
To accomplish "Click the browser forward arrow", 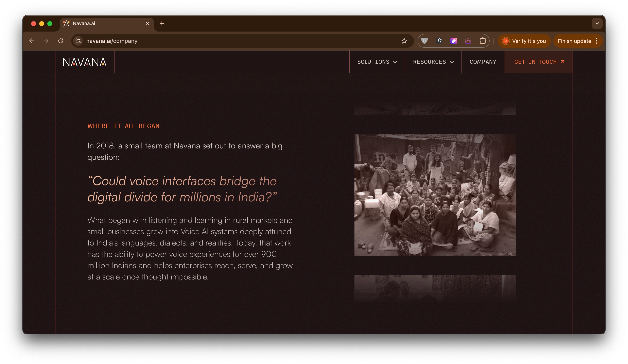I will [x=46, y=41].
